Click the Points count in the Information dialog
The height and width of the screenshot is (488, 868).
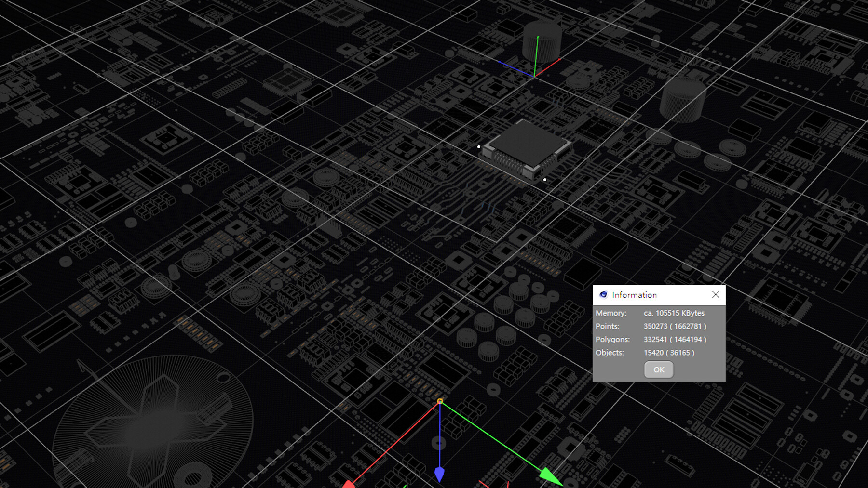pos(675,326)
